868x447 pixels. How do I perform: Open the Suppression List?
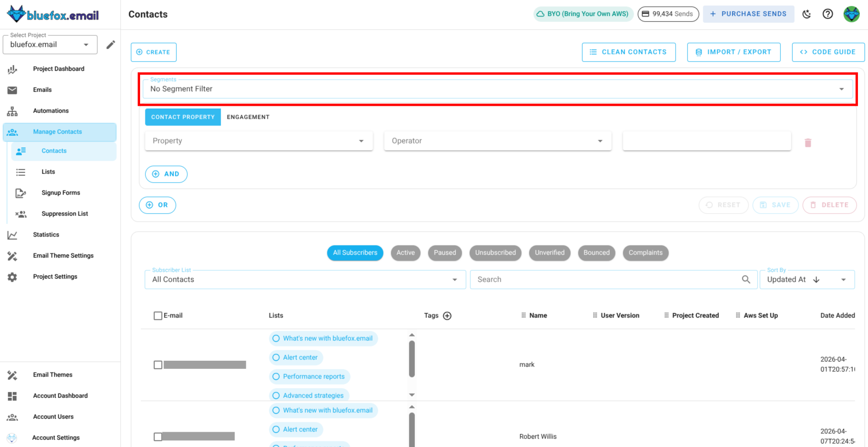[64, 213]
